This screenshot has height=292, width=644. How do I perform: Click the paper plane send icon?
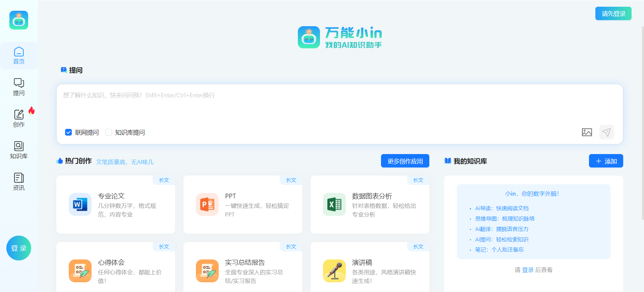click(x=606, y=132)
